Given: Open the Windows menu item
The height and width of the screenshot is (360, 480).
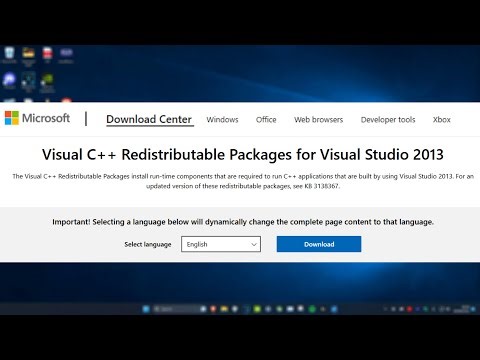Looking at the screenshot, I should pyautogui.click(x=222, y=120).
